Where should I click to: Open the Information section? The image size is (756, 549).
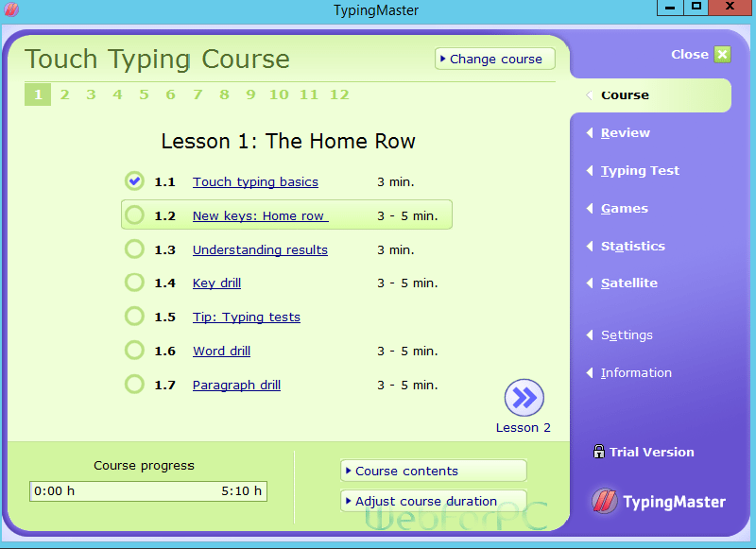pos(636,372)
